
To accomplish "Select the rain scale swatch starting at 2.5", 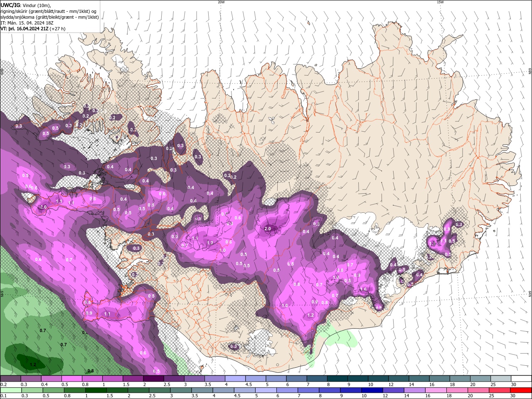I will coord(160,390).
